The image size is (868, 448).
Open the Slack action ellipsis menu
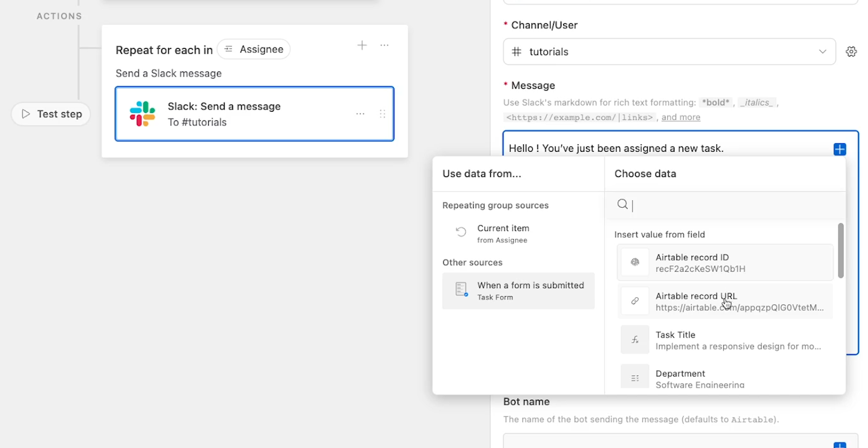pyautogui.click(x=360, y=114)
